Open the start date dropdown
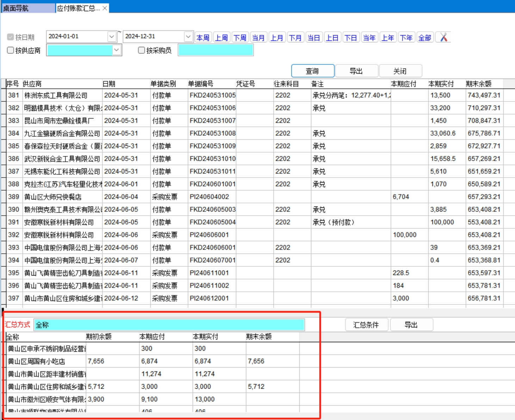Screen dimensions: 515x420 pos(112,37)
